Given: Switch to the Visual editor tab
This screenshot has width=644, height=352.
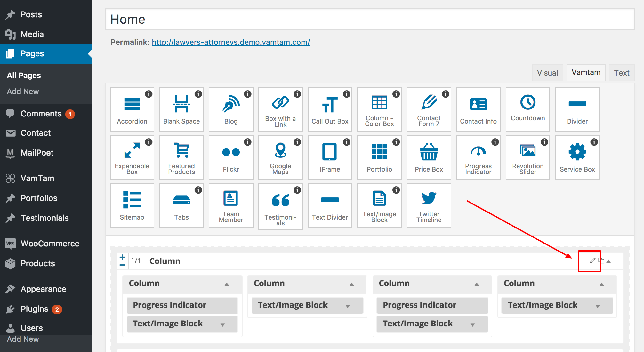Looking at the screenshot, I should point(547,73).
